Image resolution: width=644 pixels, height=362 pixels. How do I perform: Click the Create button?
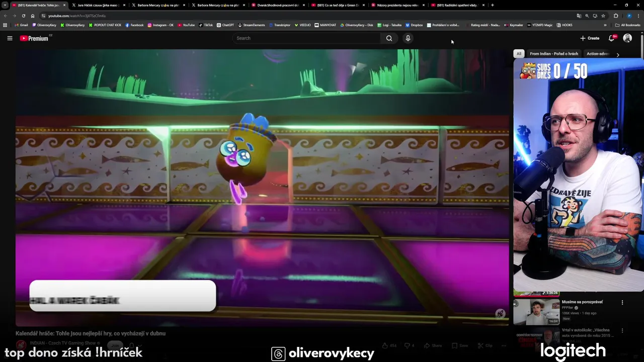coord(590,38)
